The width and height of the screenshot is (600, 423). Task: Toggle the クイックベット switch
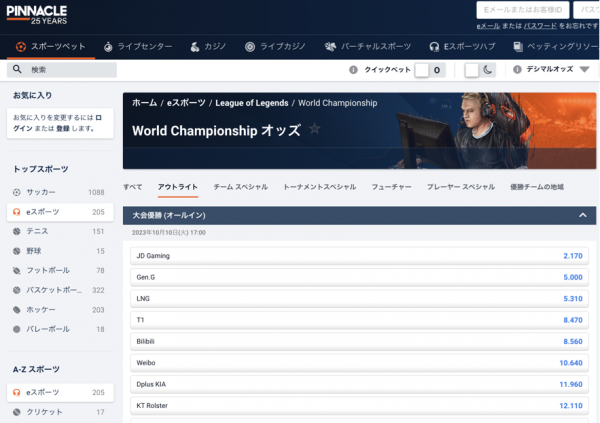(x=430, y=70)
